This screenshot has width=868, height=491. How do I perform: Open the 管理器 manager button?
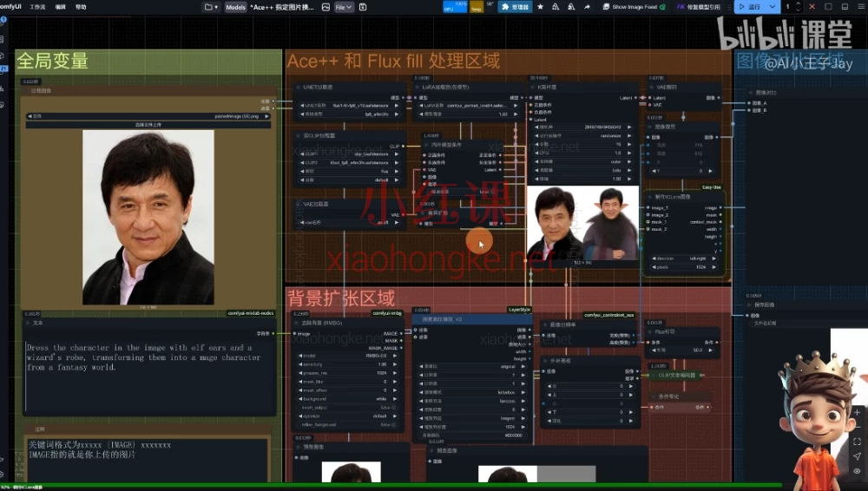[x=516, y=6]
